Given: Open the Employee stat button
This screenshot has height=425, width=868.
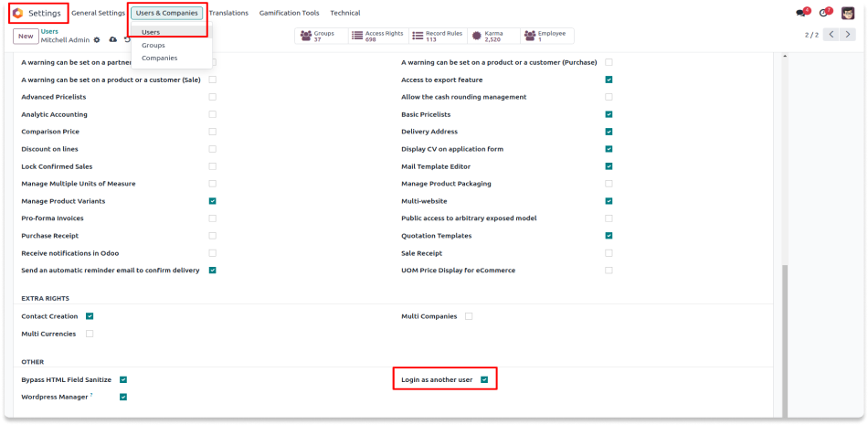Looking at the screenshot, I should 545,37.
